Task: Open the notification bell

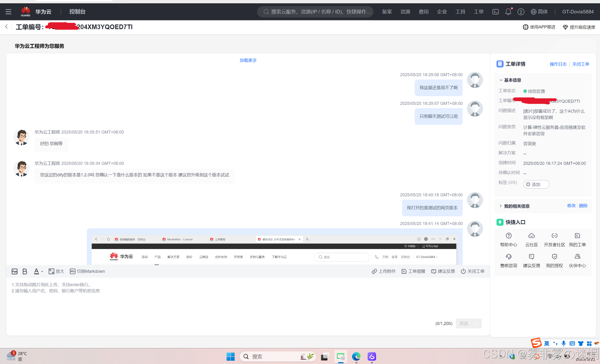Action: click(508, 12)
